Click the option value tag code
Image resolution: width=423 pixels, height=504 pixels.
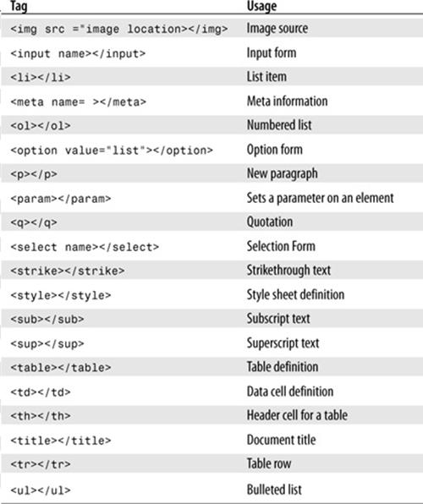point(112,151)
